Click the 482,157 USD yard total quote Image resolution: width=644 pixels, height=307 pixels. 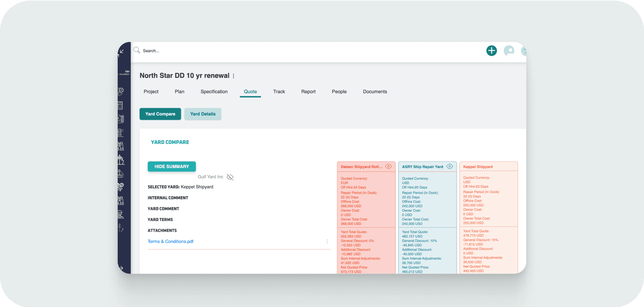point(412,236)
